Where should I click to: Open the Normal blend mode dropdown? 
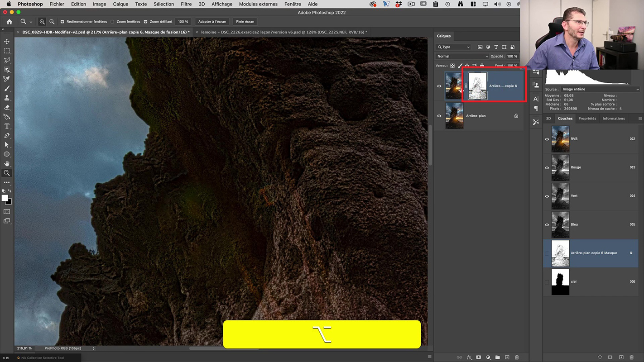[462, 57]
